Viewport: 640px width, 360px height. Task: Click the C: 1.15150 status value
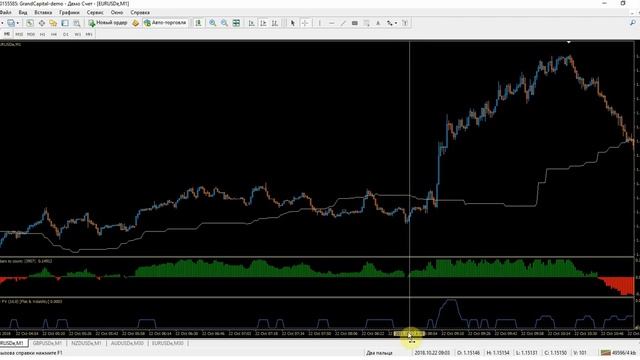[x=556, y=353]
